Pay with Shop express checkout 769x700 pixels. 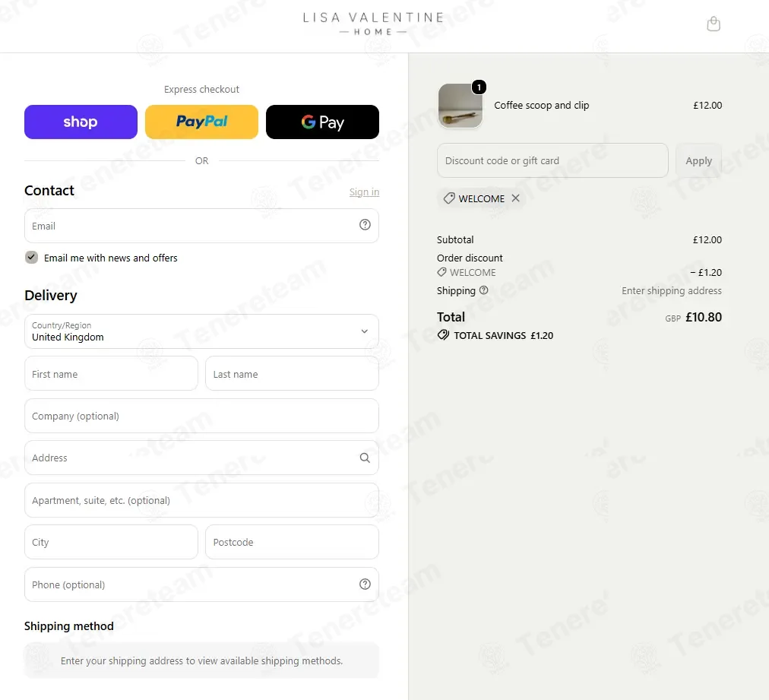click(81, 122)
